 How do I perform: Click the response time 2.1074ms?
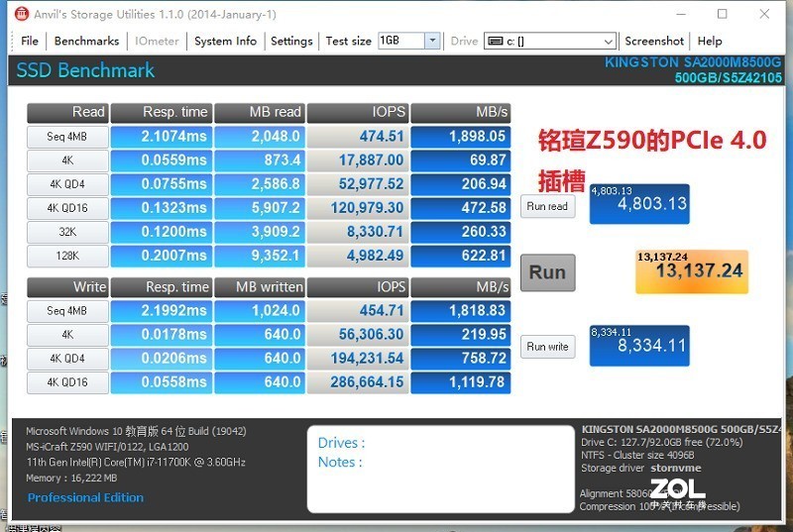162,137
